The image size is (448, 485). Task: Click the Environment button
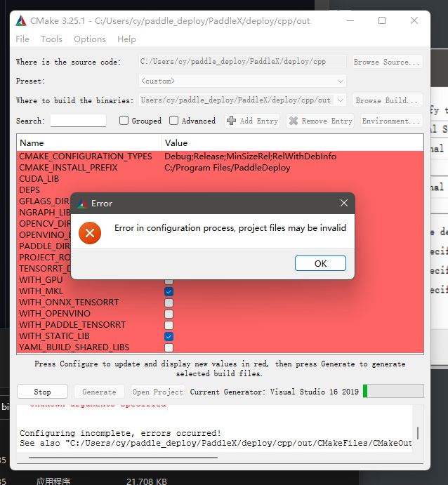(391, 121)
